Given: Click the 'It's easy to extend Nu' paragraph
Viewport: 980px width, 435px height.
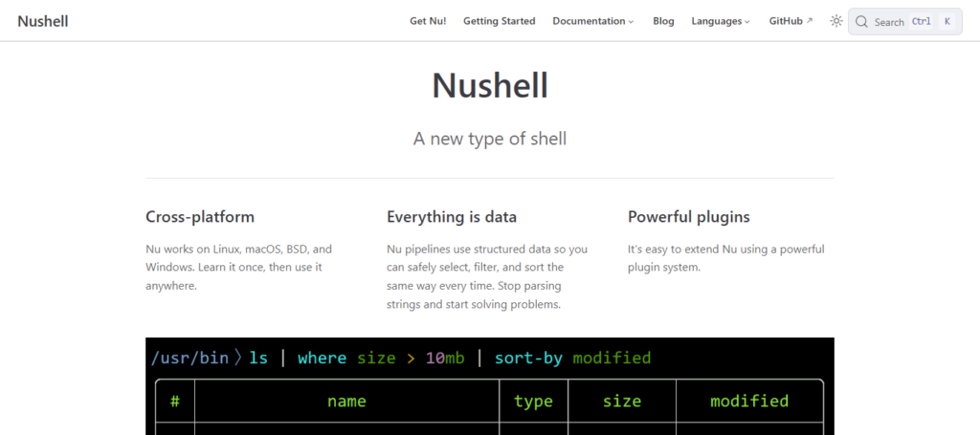Looking at the screenshot, I should (x=726, y=258).
